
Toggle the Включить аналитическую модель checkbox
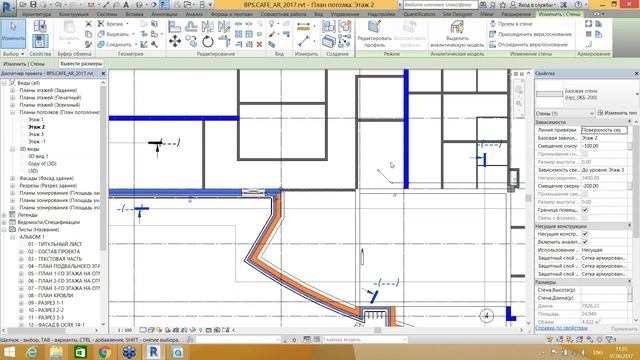[585, 242]
